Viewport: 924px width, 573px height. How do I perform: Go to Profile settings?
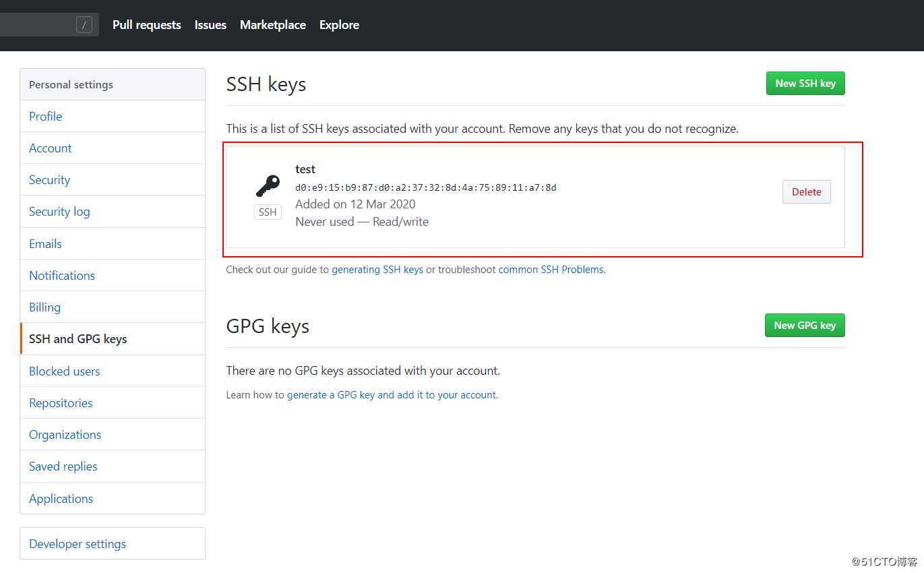coord(113,116)
